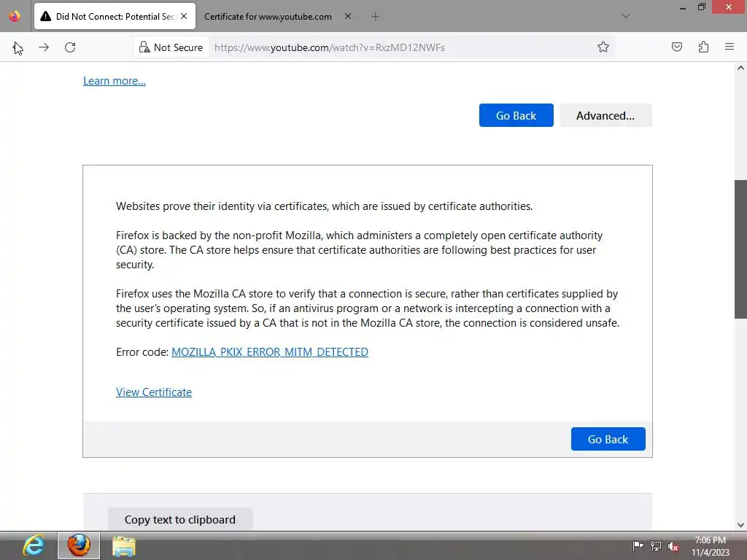Open the Learn more link
This screenshot has width=747, height=560.
coord(115,80)
